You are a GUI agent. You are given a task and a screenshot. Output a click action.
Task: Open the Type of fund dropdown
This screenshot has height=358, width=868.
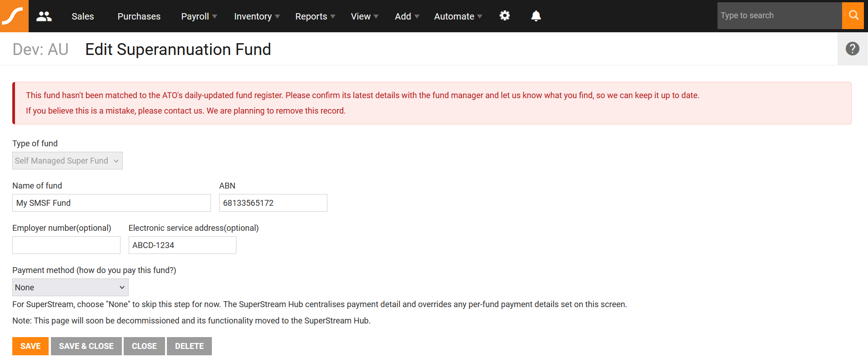point(67,161)
